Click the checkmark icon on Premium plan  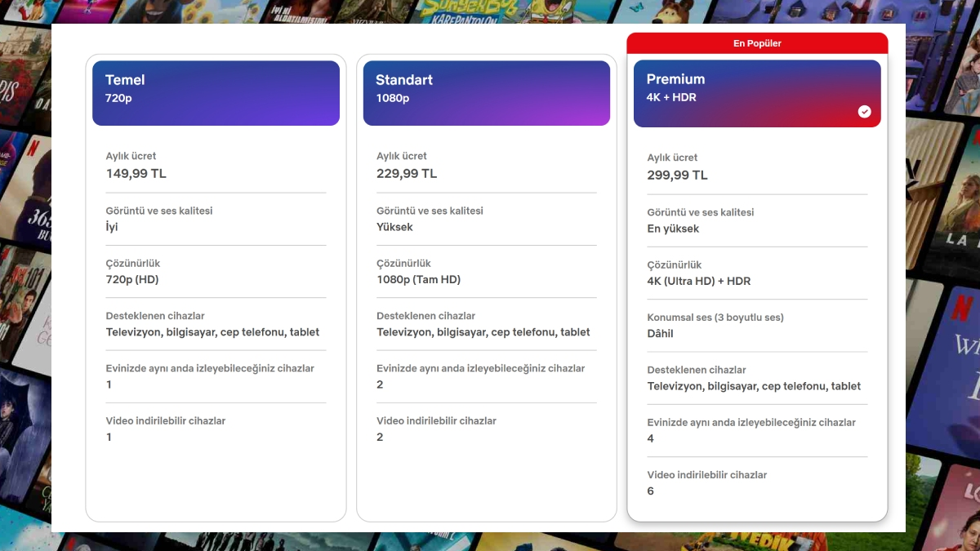864,112
